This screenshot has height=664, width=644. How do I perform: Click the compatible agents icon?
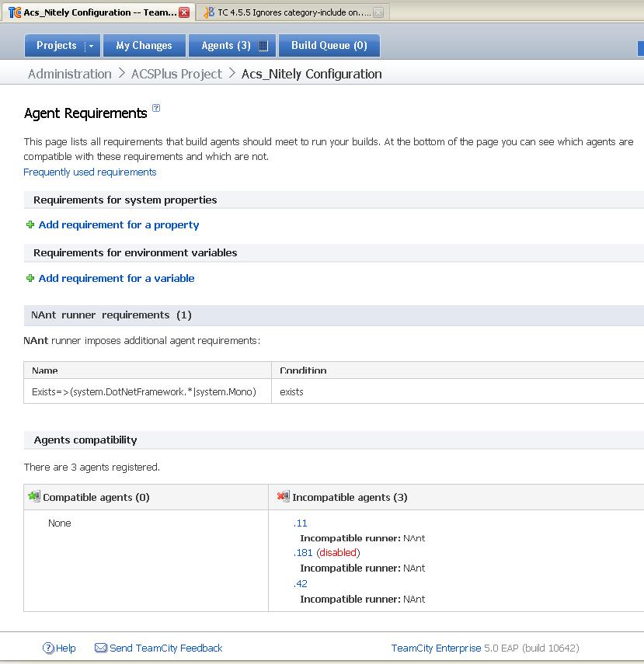coord(34,496)
